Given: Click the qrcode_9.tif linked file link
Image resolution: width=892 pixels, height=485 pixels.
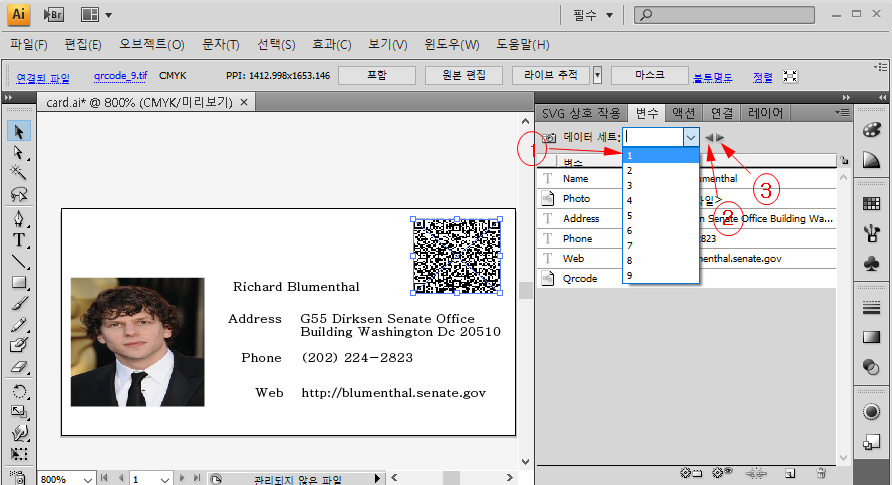Looking at the screenshot, I should click(118, 77).
